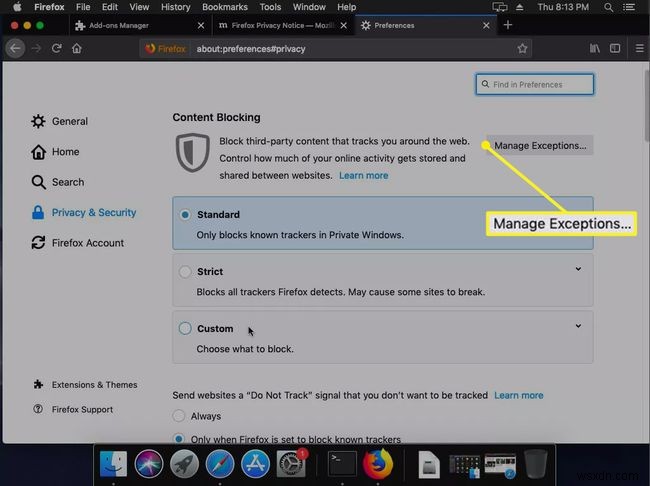Show the sidebars toolbar icon
Screen dimensions: 650x486
tap(615, 49)
